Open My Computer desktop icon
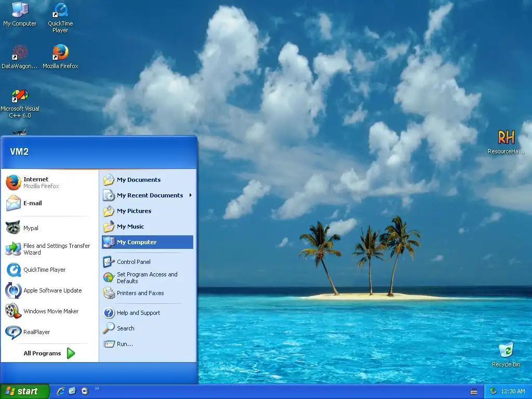 pos(20,14)
